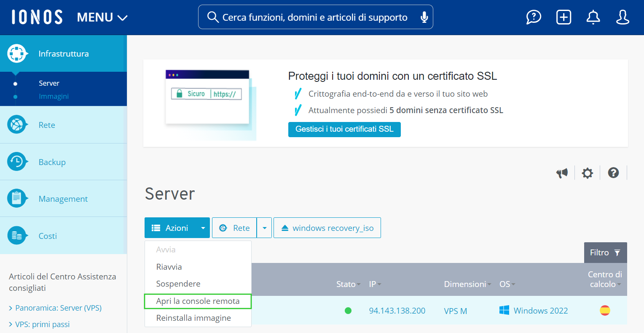Open the VPS: primi passi article link
644x333 pixels.
[x=42, y=324]
